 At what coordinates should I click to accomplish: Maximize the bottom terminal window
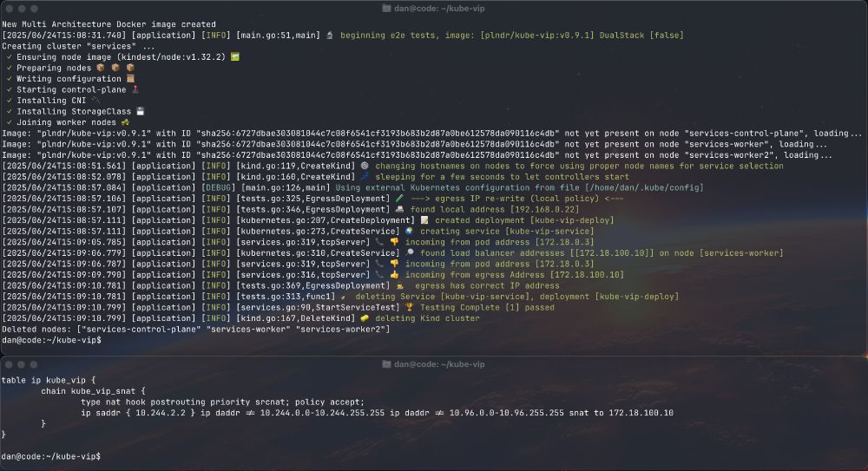coord(35,364)
